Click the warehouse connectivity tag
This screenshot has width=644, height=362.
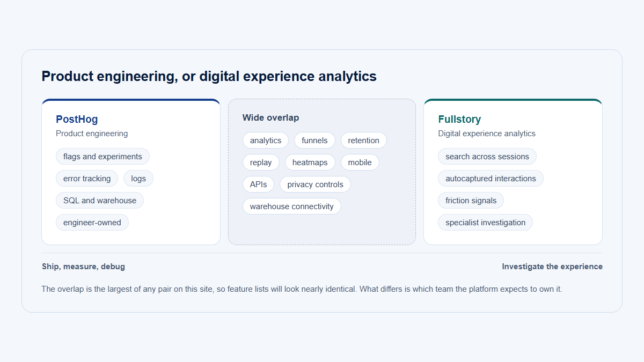pyautogui.click(x=292, y=206)
